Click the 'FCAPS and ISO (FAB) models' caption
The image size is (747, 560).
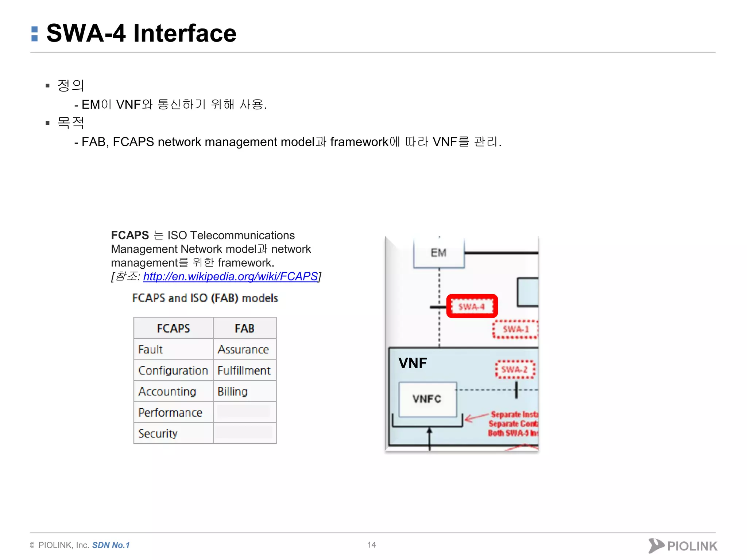pos(205,298)
